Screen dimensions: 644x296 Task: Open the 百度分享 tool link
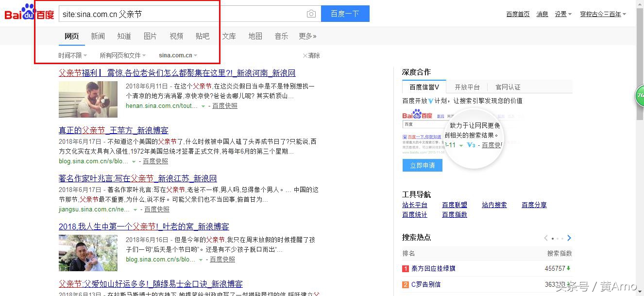click(x=534, y=205)
